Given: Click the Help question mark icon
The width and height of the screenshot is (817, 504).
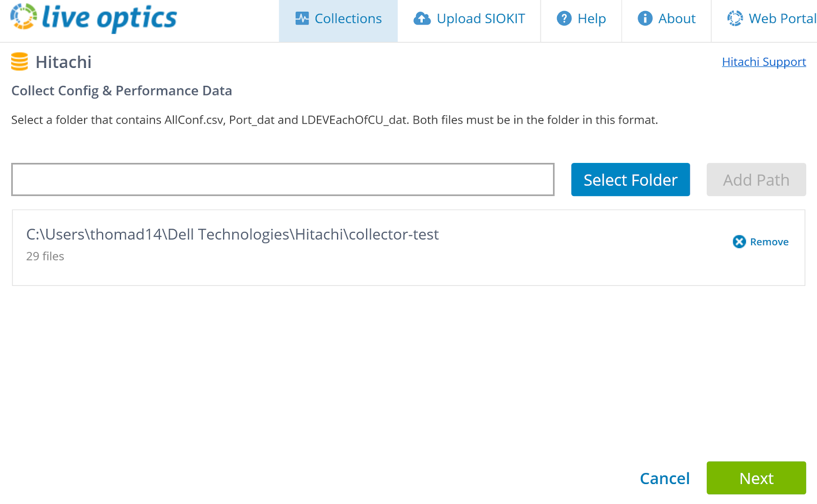Looking at the screenshot, I should coord(564,19).
